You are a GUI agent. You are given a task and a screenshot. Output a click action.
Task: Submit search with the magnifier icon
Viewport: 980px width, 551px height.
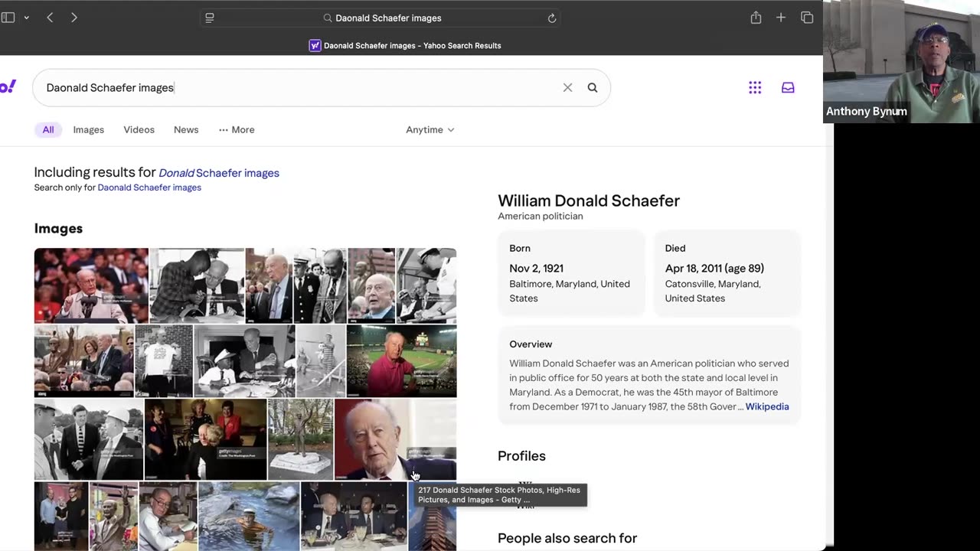pos(593,87)
